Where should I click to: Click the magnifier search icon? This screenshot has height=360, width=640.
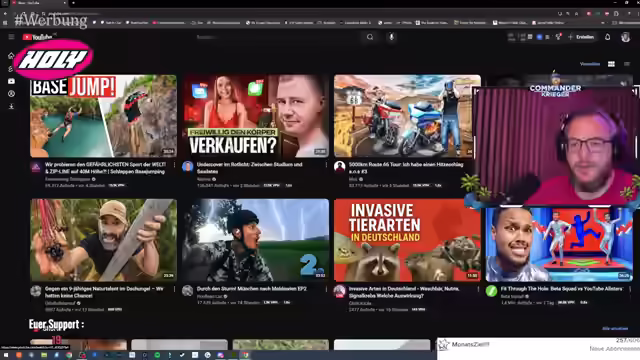pyautogui.click(x=370, y=37)
